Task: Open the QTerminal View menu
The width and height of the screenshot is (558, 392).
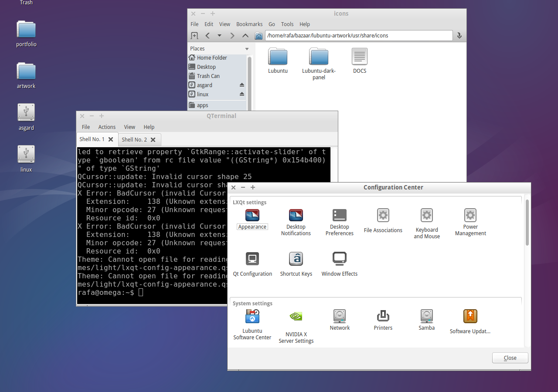Action: coord(129,127)
